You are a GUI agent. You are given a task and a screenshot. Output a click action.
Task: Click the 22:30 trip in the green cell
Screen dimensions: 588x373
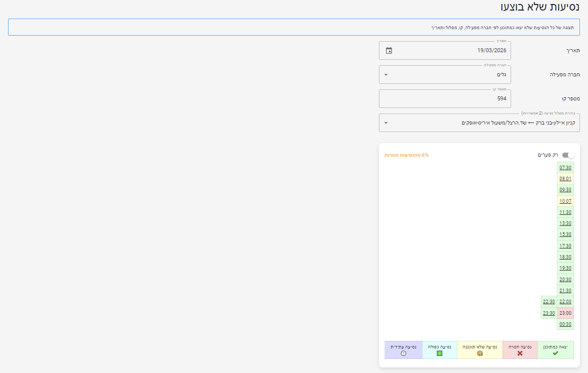click(x=549, y=302)
